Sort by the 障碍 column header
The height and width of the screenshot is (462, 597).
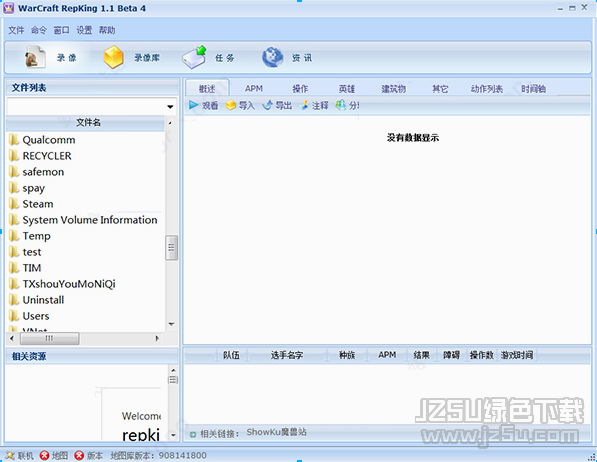451,355
